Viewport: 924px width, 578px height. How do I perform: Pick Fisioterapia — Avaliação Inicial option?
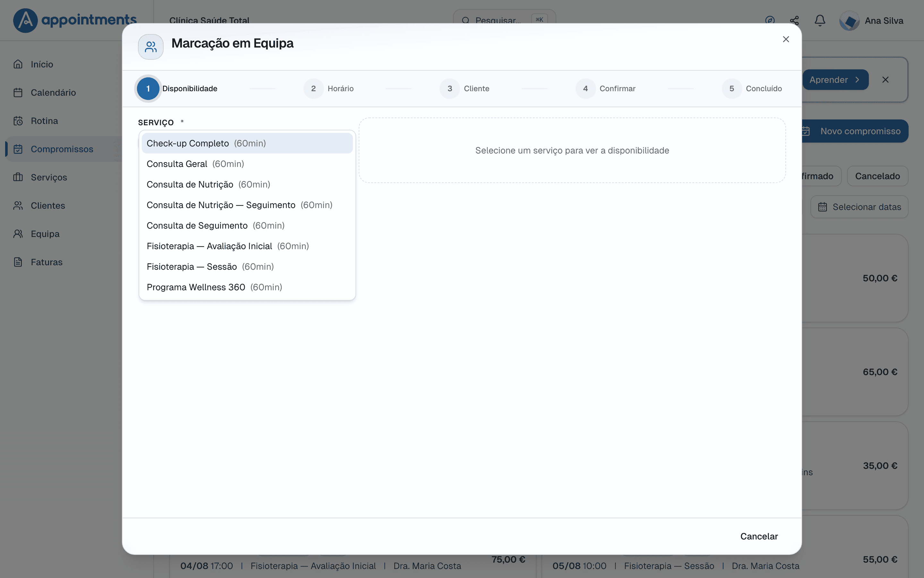tap(247, 246)
